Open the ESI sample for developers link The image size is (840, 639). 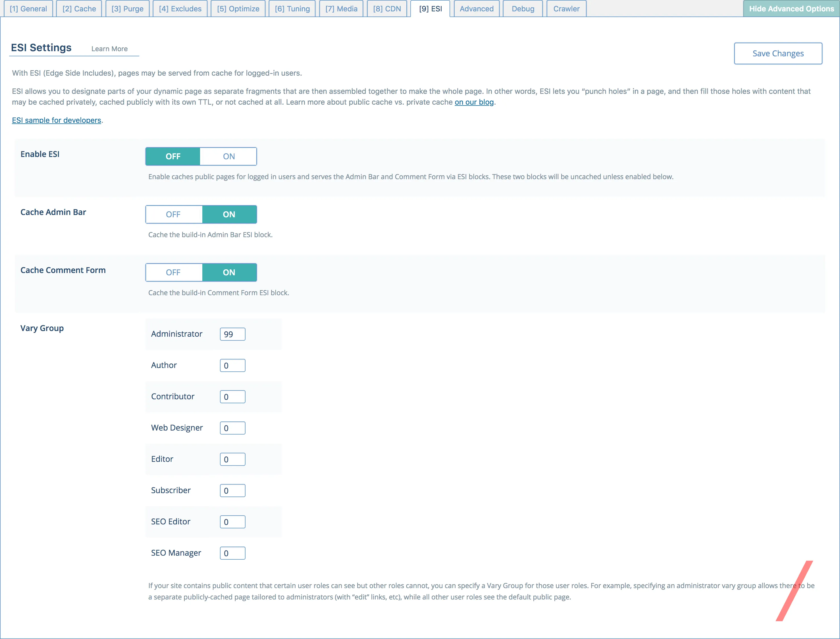click(56, 120)
